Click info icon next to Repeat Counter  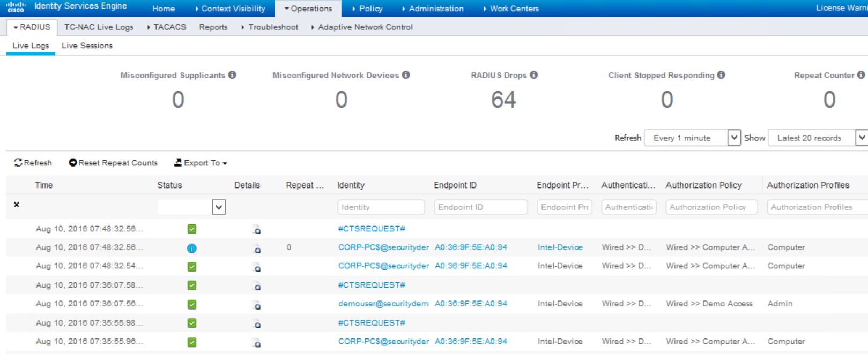861,75
